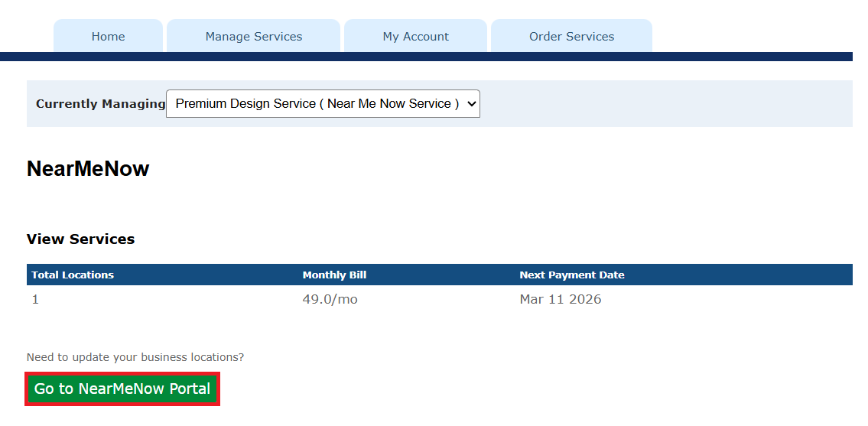The image size is (868, 426).
Task: Click the Total Locations column header
Action: [73, 275]
